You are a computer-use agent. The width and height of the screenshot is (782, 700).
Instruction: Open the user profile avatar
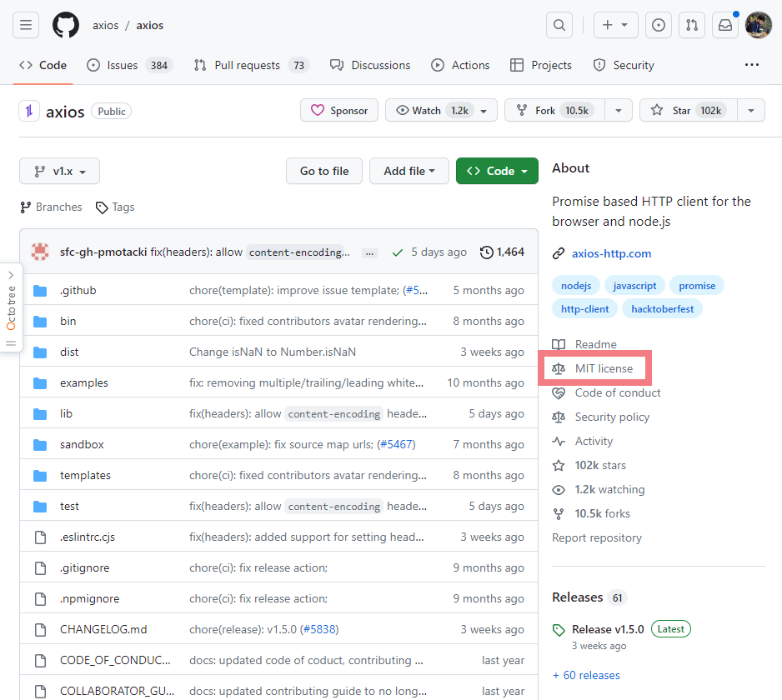[x=758, y=25]
